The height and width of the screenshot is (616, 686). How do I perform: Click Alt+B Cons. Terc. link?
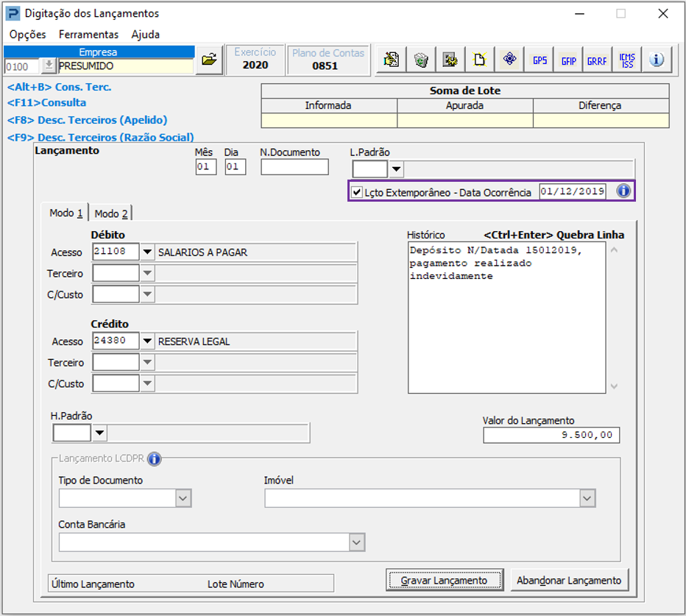60,87
